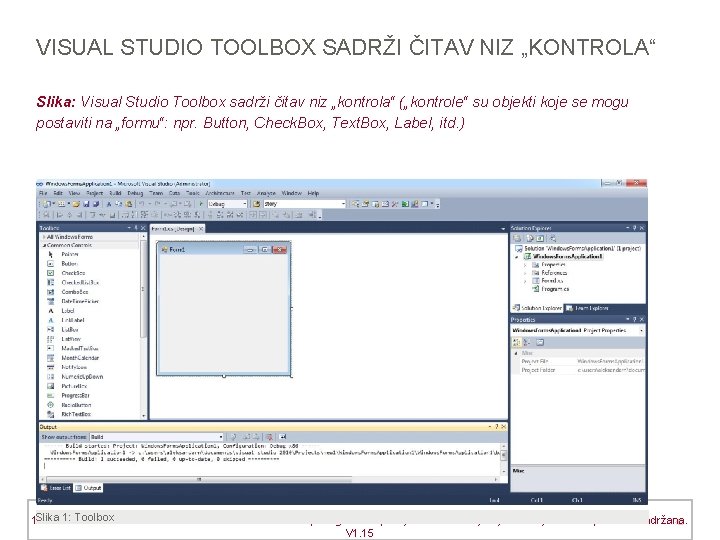
Task: Click the Start Debugging play icon
Action: click(201, 204)
